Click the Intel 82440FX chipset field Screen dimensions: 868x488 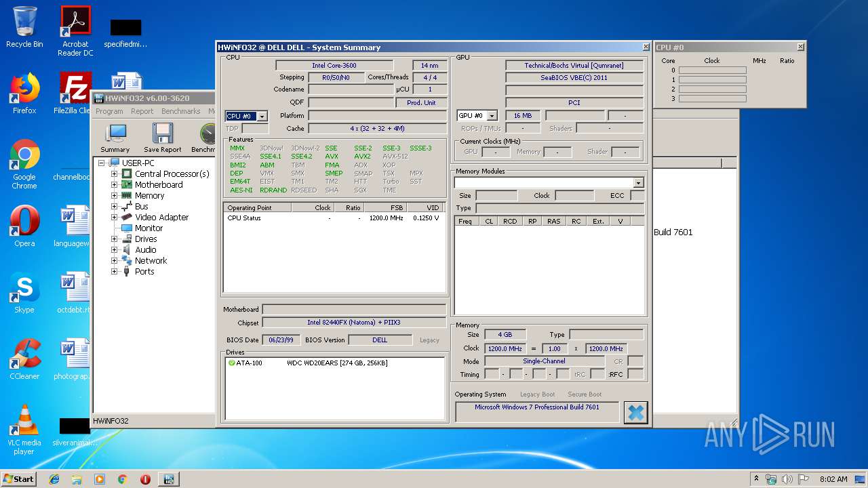[x=353, y=323]
